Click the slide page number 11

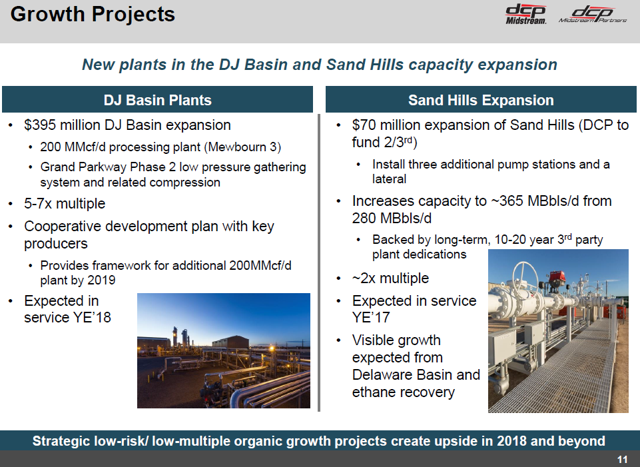click(x=622, y=459)
